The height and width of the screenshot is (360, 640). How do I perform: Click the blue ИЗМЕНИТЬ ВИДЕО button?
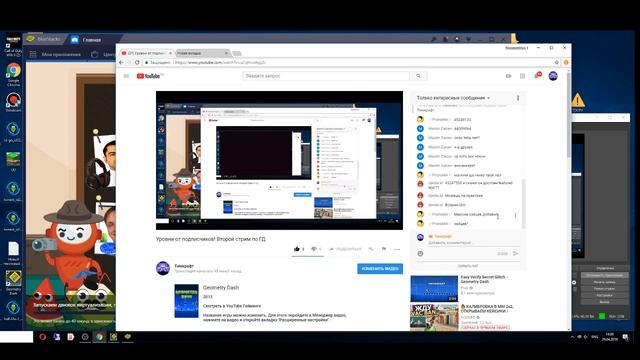tap(380, 269)
